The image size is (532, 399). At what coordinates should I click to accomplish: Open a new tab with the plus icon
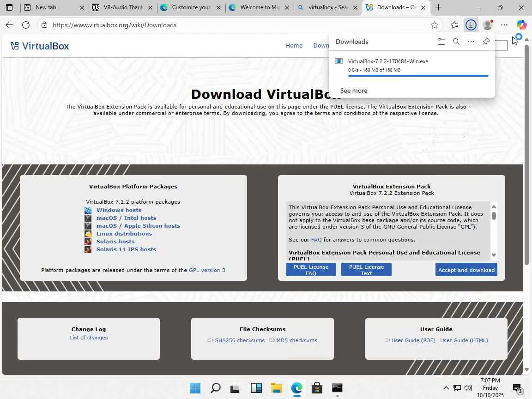pyautogui.click(x=438, y=7)
